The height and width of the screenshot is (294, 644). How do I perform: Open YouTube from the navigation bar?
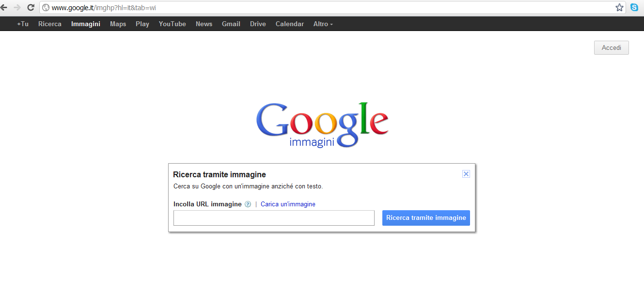tap(172, 24)
